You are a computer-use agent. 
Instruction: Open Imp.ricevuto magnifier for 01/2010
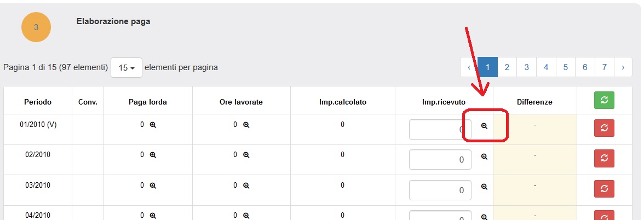(484, 126)
